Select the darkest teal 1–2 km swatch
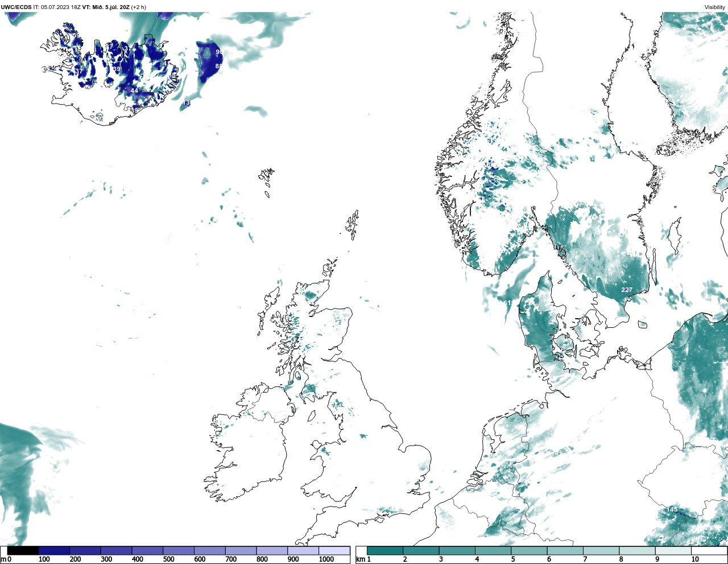 (385, 550)
